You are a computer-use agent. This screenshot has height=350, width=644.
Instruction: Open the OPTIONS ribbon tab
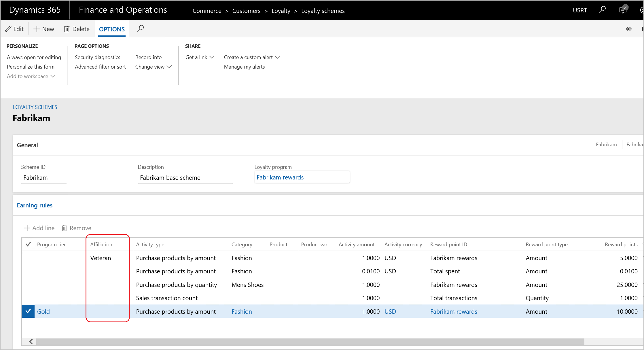111,29
